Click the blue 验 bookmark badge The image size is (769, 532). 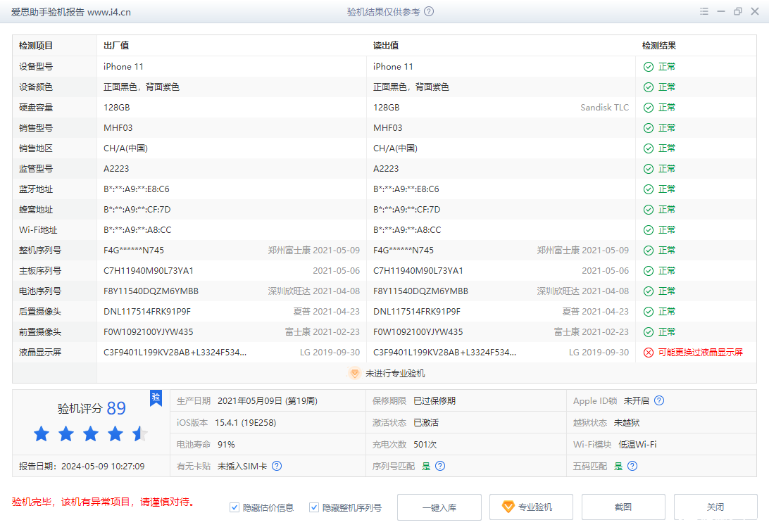pyautogui.click(x=156, y=398)
